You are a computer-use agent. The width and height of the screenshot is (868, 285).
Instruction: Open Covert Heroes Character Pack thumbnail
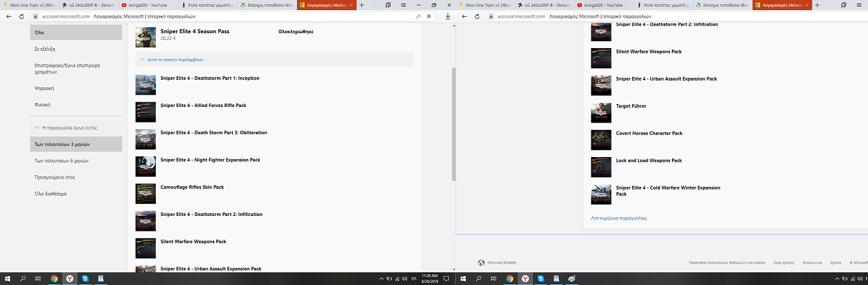pos(601,139)
